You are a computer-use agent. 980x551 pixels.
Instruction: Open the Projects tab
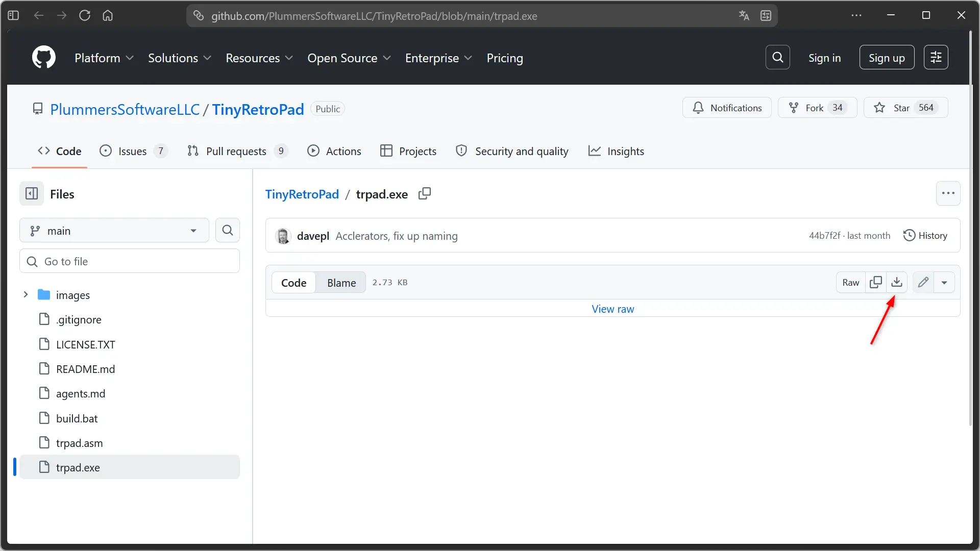pyautogui.click(x=408, y=151)
